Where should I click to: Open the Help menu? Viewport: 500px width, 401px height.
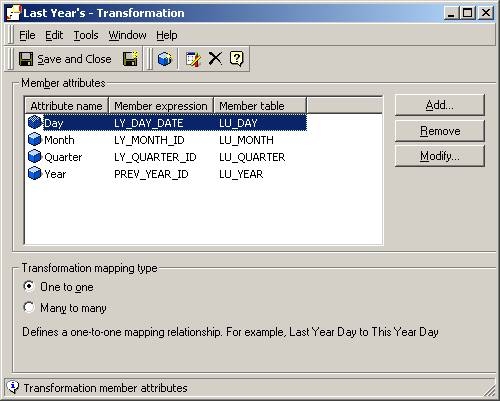point(167,35)
